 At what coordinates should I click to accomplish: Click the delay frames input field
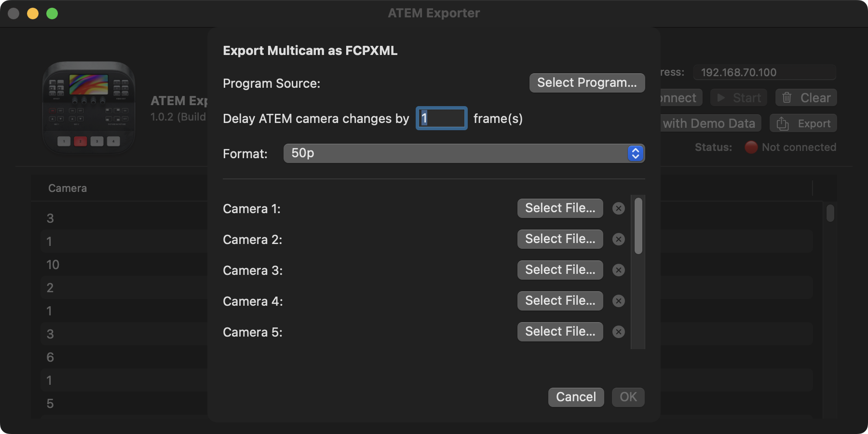click(x=441, y=119)
